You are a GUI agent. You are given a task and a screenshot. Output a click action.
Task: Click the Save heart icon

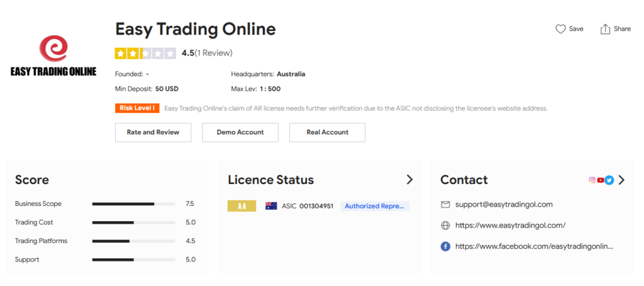560,29
